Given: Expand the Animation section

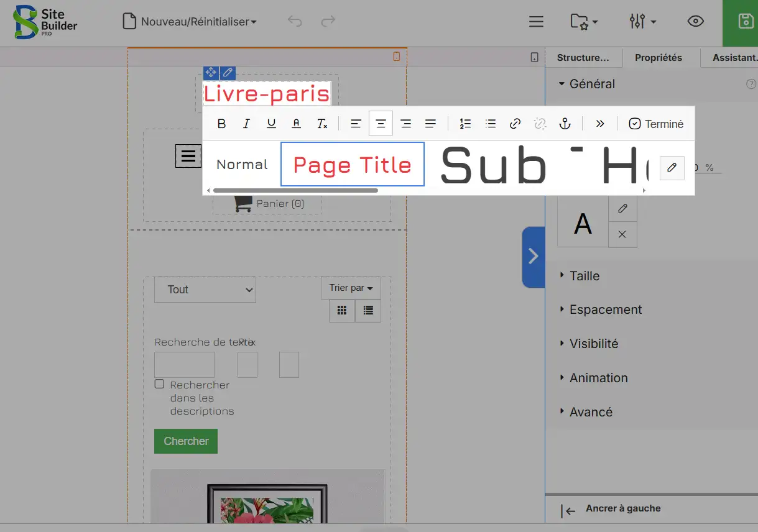Looking at the screenshot, I should (593, 378).
